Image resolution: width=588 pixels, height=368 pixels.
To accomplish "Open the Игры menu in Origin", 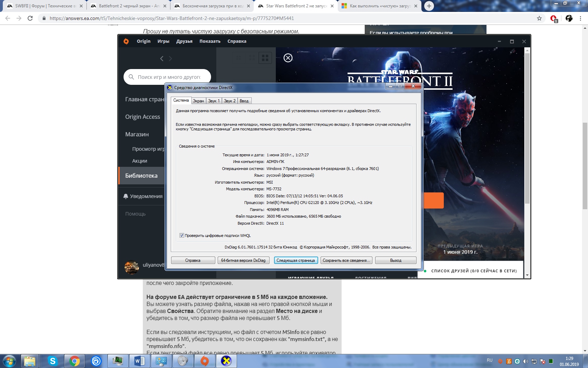I will click(163, 41).
